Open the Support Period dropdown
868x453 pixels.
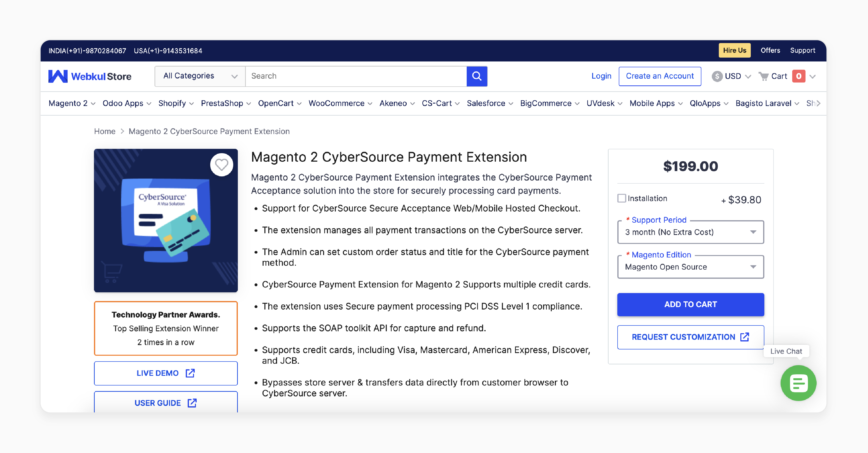click(690, 232)
